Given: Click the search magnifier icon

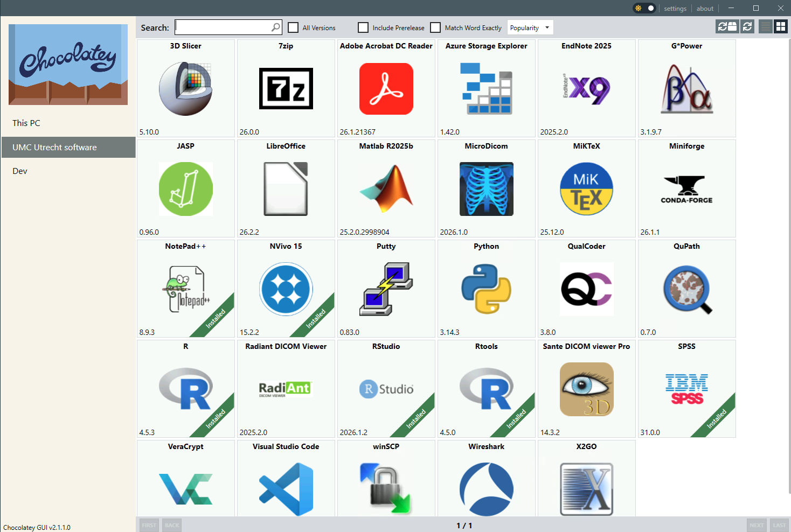Looking at the screenshot, I should click(x=275, y=27).
